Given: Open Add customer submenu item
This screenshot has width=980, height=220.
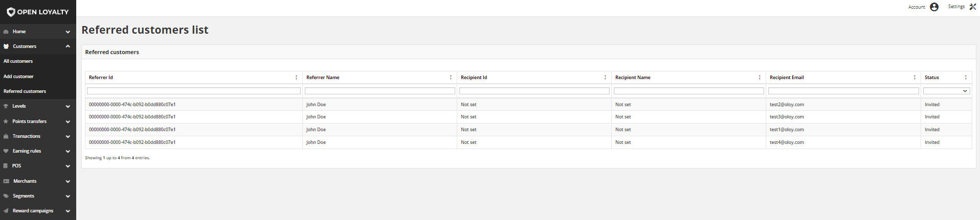Looking at the screenshot, I should [x=18, y=77].
